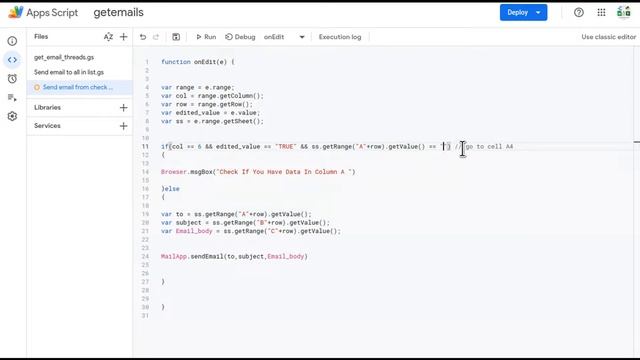
Task: Open the Triggers clock icon
Action: 12,78
